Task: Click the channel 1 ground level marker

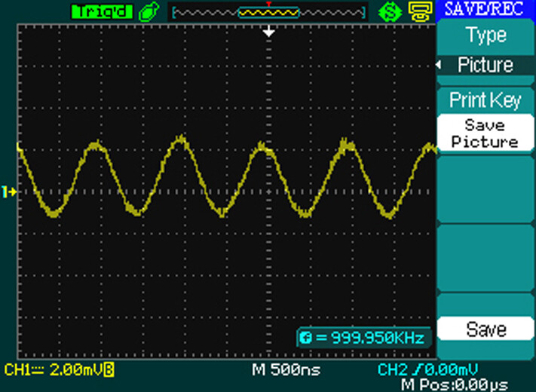Action: (9, 193)
